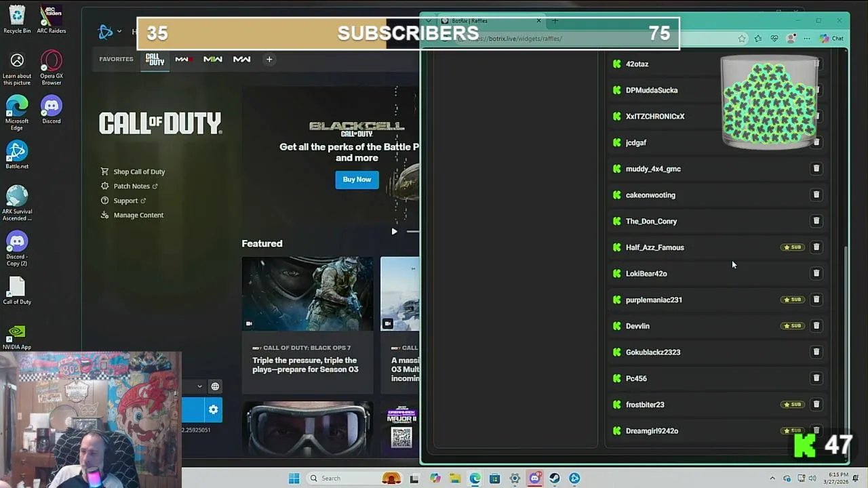Image resolution: width=868 pixels, height=488 pixels.
Task: Click the Learn about this picture icon
Action: (17, 68)
